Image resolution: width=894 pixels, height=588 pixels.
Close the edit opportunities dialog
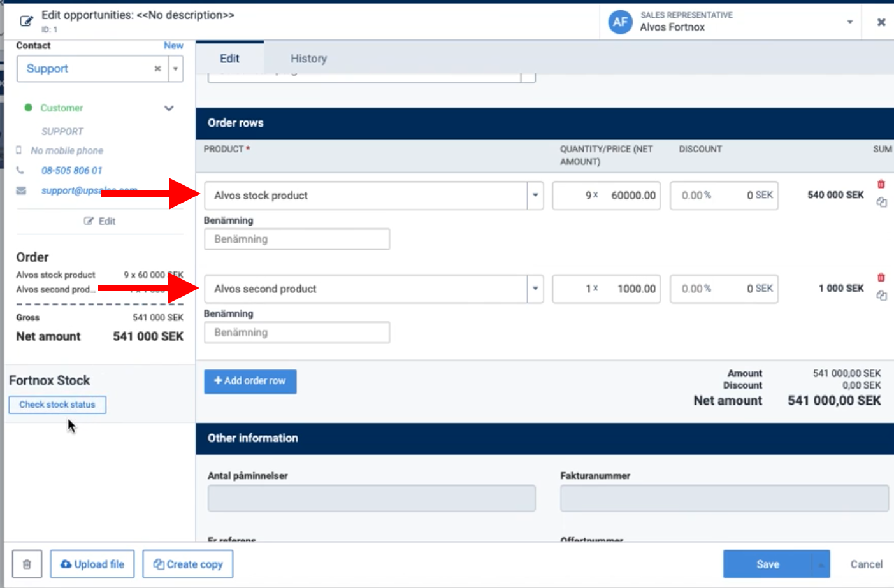pyautogui.click(x=881, y=22)
